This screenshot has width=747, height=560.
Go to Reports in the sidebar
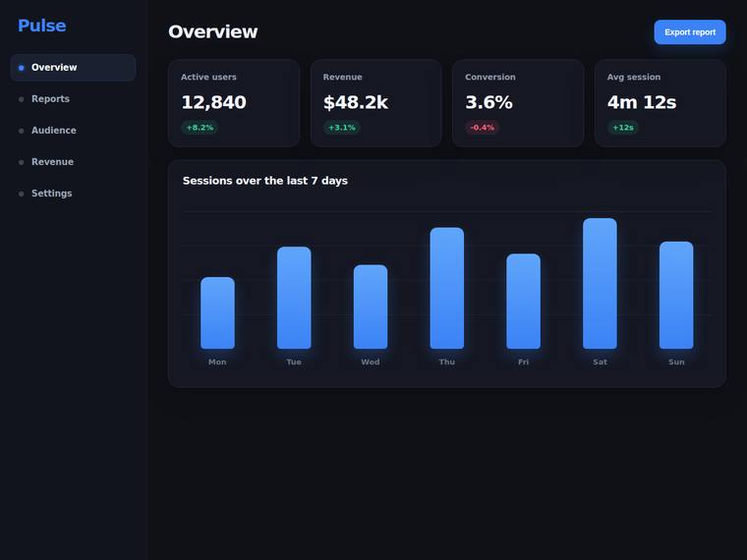click(x=74, y=99)
